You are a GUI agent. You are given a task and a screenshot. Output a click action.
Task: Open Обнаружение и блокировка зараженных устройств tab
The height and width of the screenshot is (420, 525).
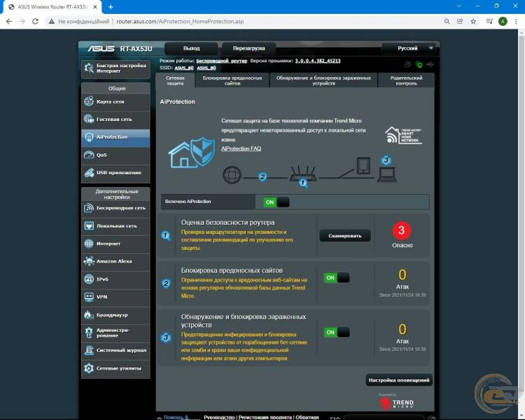(323, 80)
